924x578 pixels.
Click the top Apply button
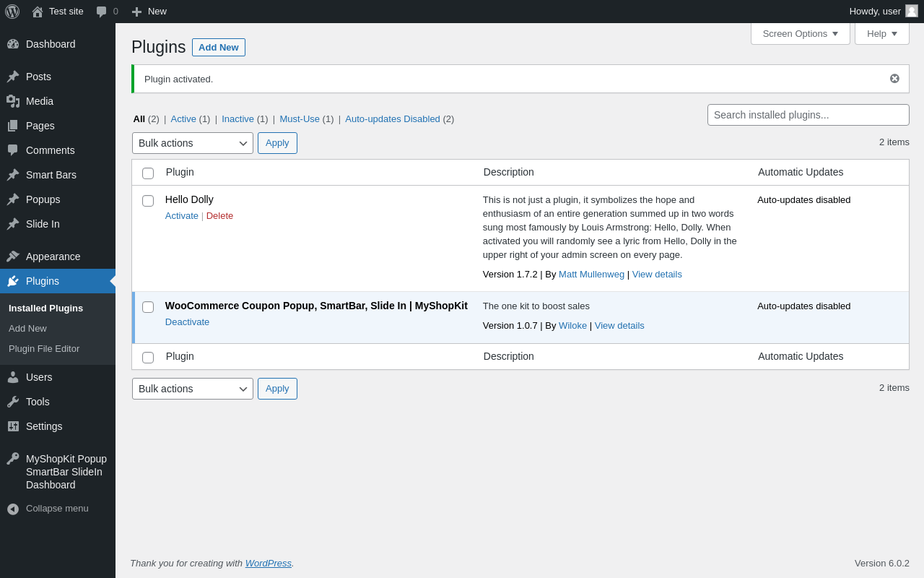click(277, 143)
